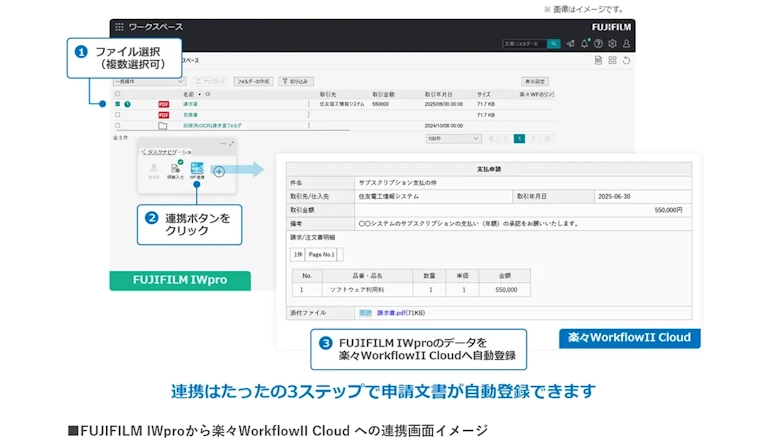Click the WF連携 icon in task navigation

point(197,170)
